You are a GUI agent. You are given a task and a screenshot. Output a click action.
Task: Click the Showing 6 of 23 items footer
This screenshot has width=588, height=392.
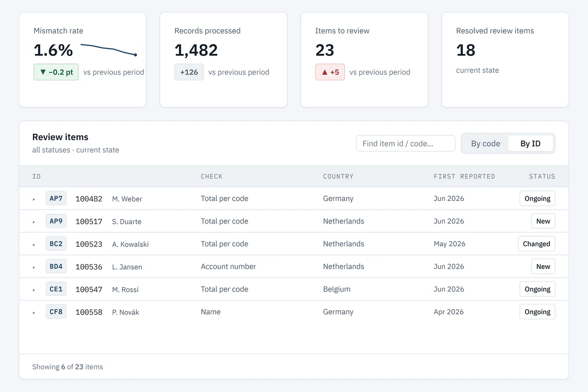click(68, 367)
